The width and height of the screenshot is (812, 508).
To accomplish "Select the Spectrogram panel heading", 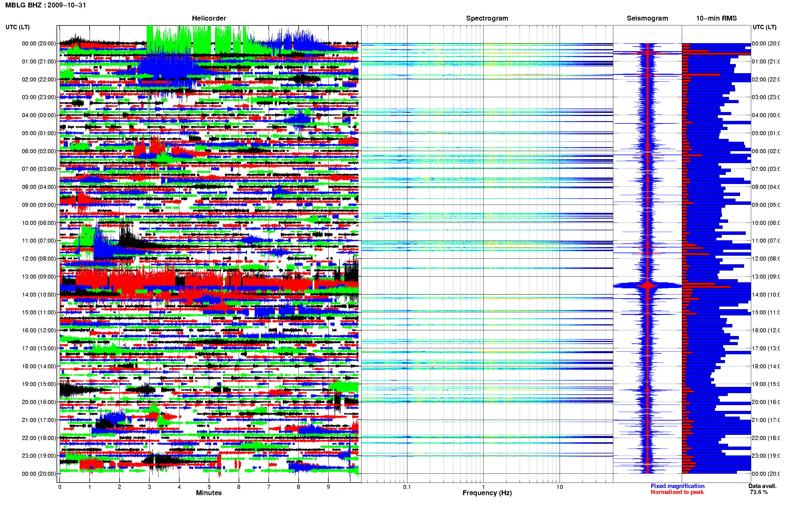I will pos(487,18).
